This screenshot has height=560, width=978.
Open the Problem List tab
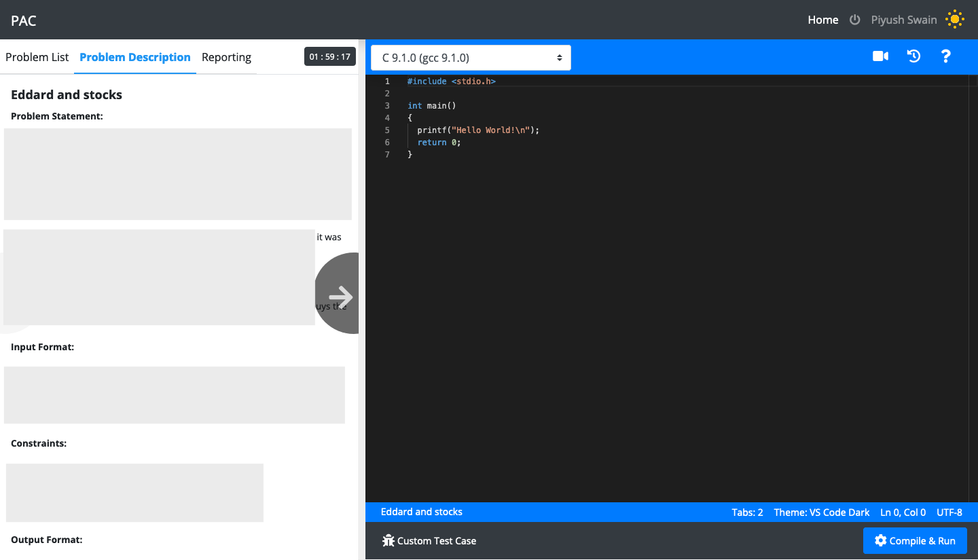[37, 57]
